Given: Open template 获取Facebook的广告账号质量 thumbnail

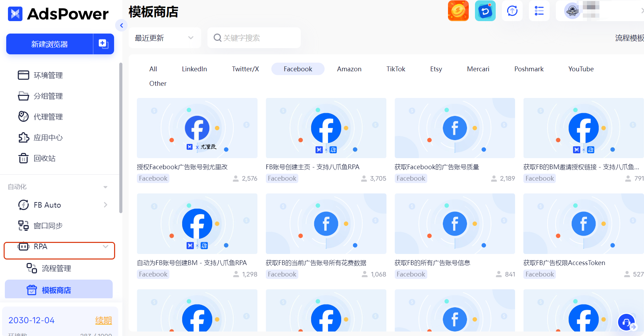Looking at the screenshot, I should click(x=455, y=128).
